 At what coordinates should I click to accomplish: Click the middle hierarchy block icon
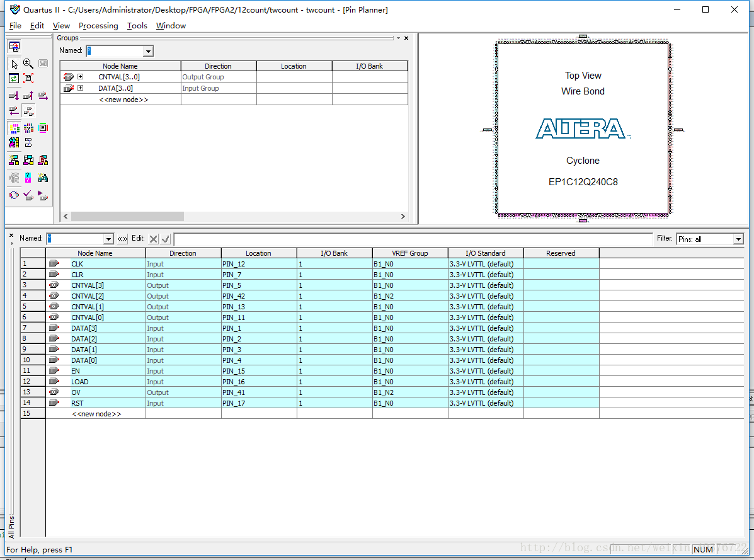coord(28,160)
